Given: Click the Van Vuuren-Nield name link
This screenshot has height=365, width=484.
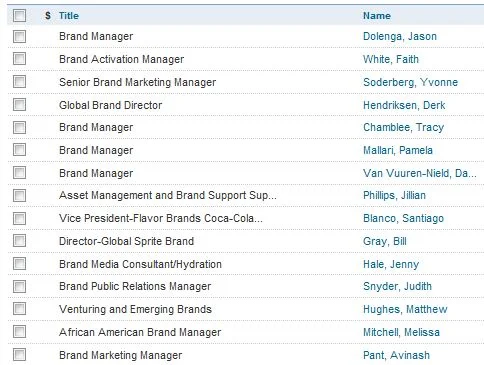Looking at the screenshot, I should point(419,173).
